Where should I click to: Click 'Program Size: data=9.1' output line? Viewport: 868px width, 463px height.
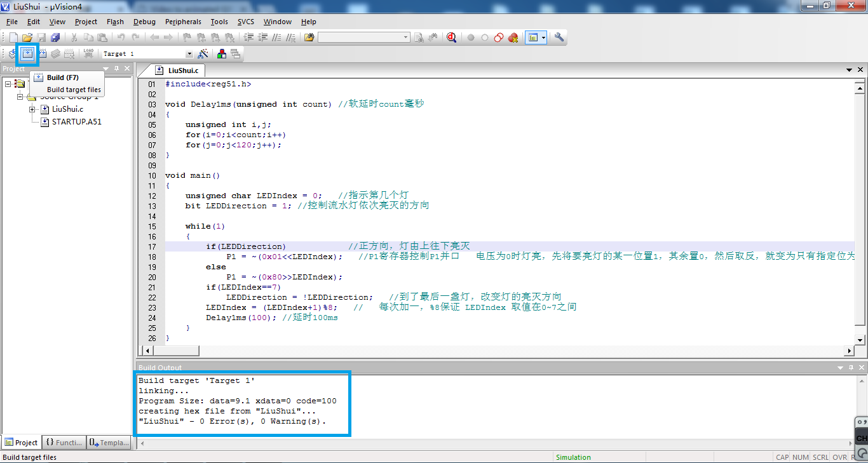pos(238,401)
